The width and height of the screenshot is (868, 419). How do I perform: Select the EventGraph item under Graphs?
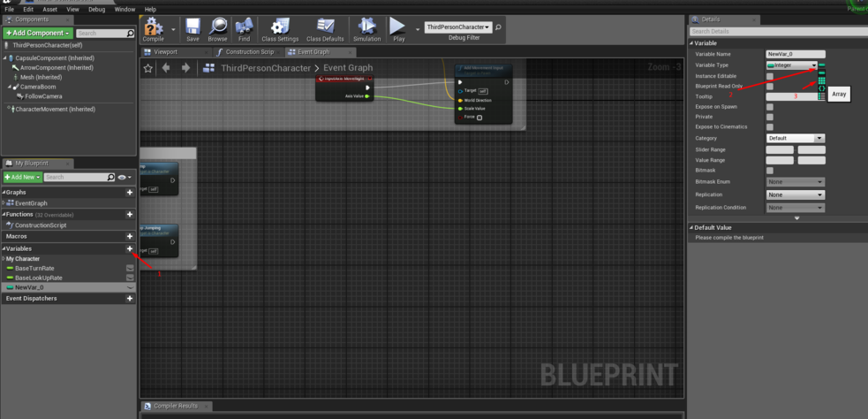coord(31,203)
